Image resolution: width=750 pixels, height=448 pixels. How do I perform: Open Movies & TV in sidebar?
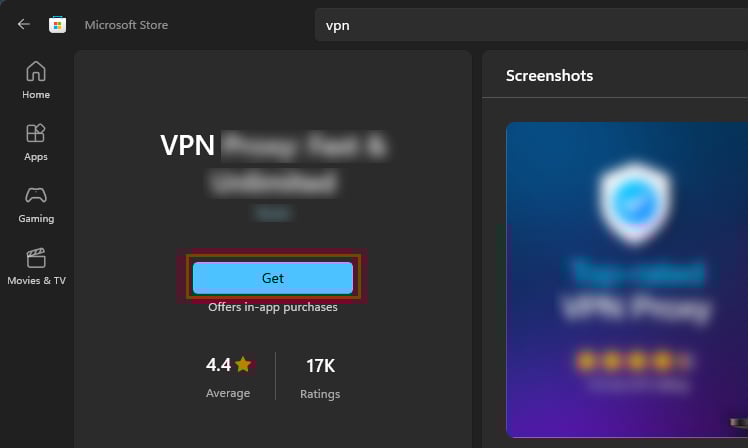coord(36,265)
